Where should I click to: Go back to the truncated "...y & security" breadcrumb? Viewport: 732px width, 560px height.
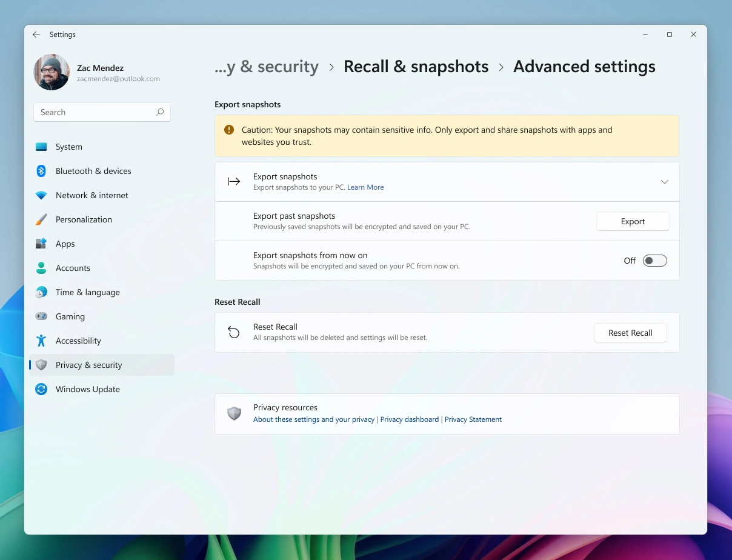tap(267, 67)
